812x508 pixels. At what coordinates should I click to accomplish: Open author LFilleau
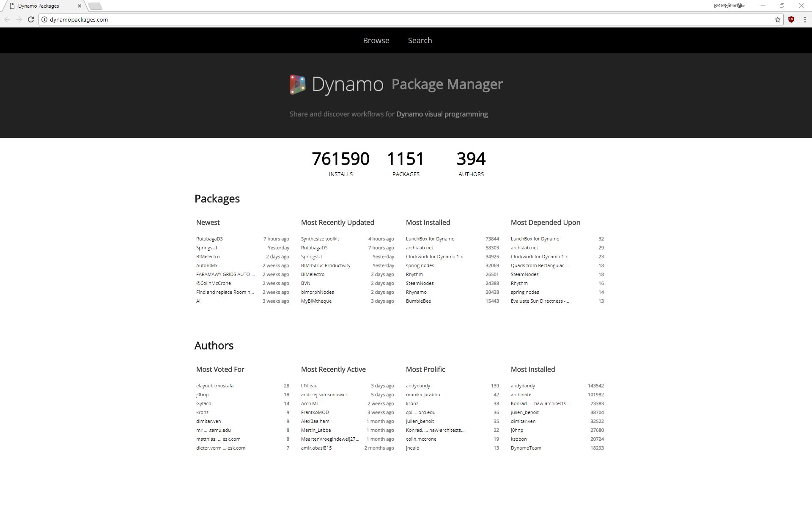(x=309, y=386)
